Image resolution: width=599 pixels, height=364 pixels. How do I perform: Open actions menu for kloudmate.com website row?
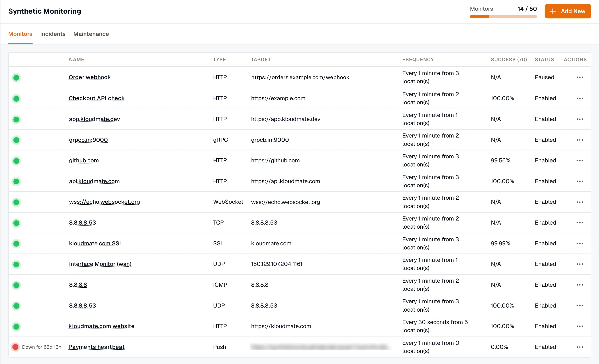pos(580,326)
